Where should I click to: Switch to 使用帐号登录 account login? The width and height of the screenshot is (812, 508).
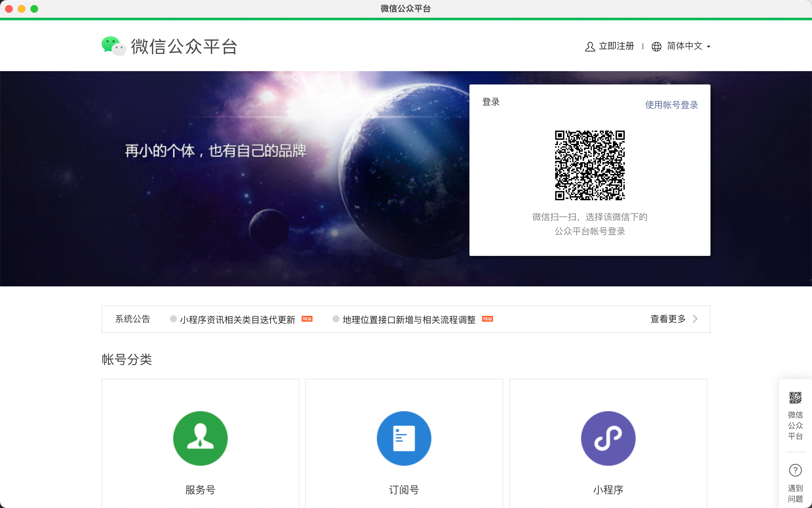pos(671,105)
